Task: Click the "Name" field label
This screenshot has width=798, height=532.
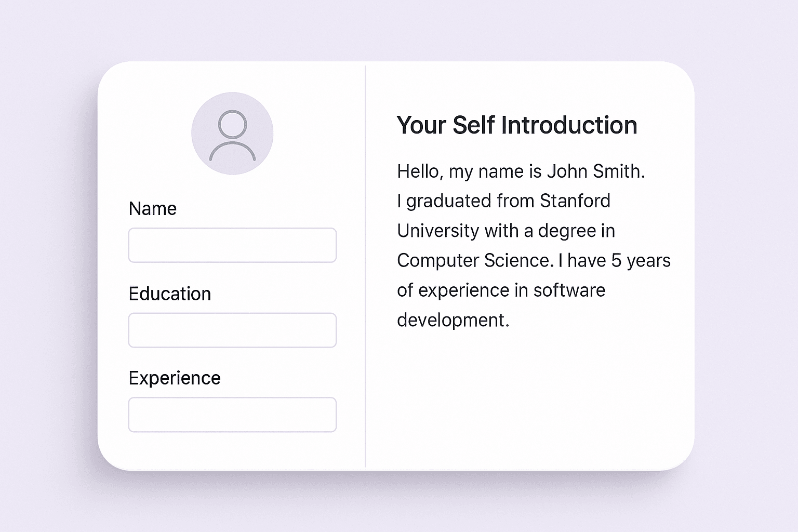Action: coord(152,209)
